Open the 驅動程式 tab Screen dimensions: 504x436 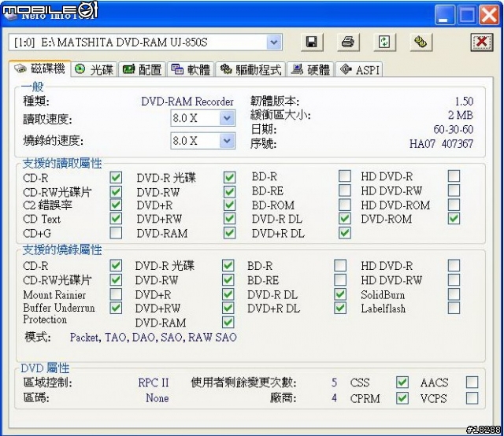250,69
